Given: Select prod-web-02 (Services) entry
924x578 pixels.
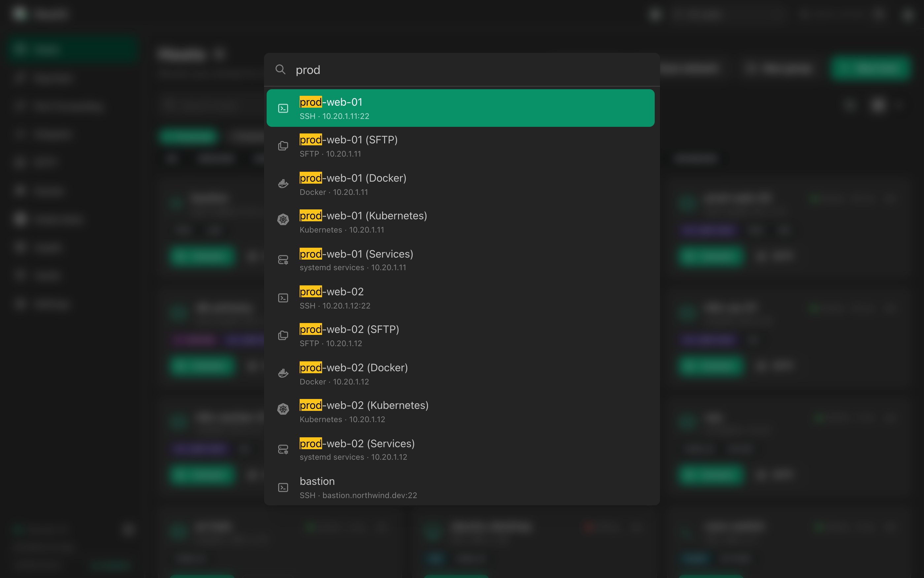Looking at the screenshot, I should tap(460, 449).
